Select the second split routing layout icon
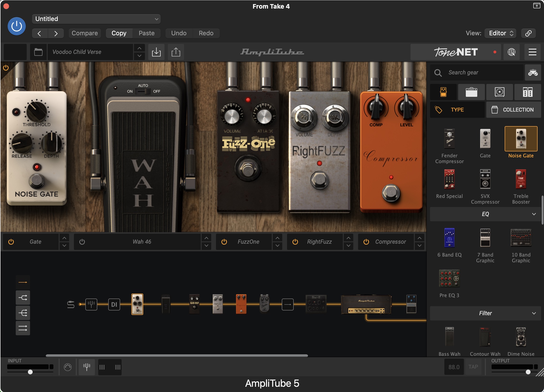The image size is (544, 392). click(23, 298)
